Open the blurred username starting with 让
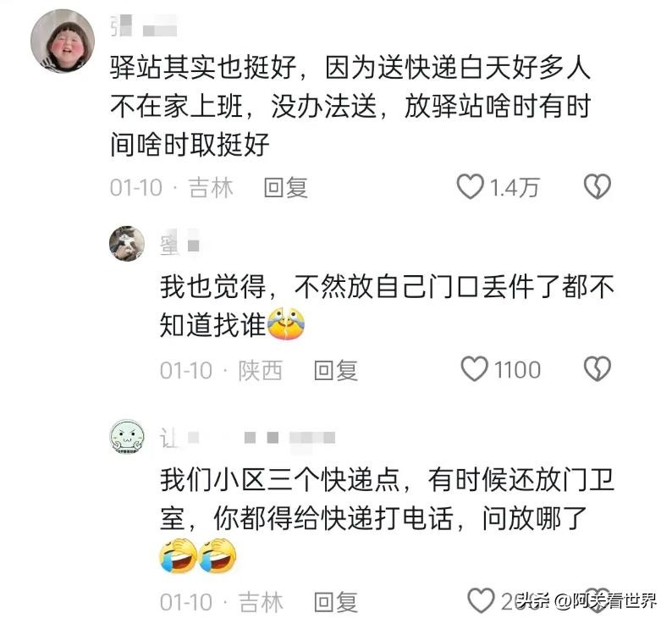672x624 pixels. click(x=247, y=438)
